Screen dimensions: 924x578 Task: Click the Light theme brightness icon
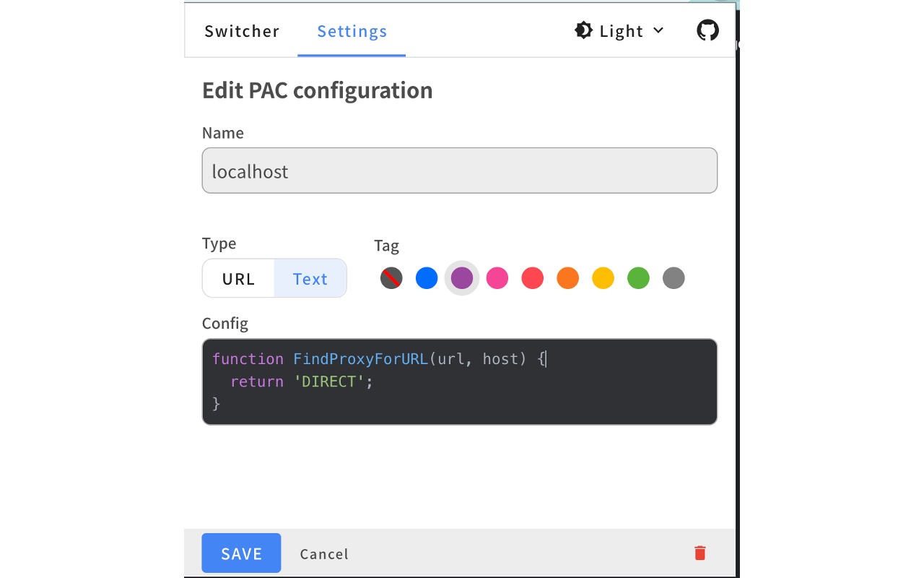pyautogui.click(x=583, y=30)
